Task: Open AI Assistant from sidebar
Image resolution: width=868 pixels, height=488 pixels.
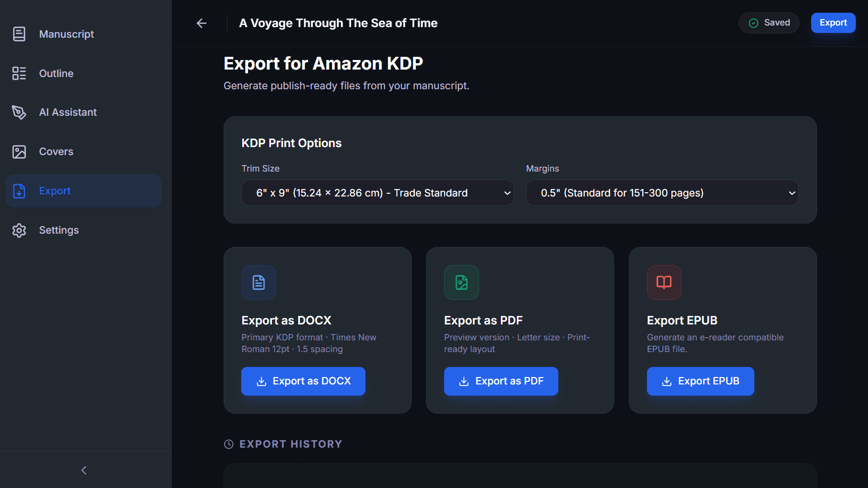Action: [83, 112]
